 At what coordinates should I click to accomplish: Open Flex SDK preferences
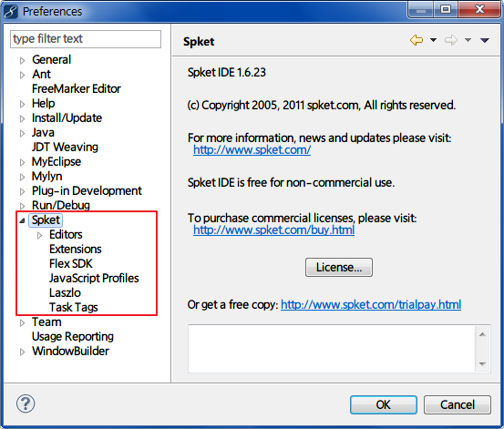tap(71, 264)
